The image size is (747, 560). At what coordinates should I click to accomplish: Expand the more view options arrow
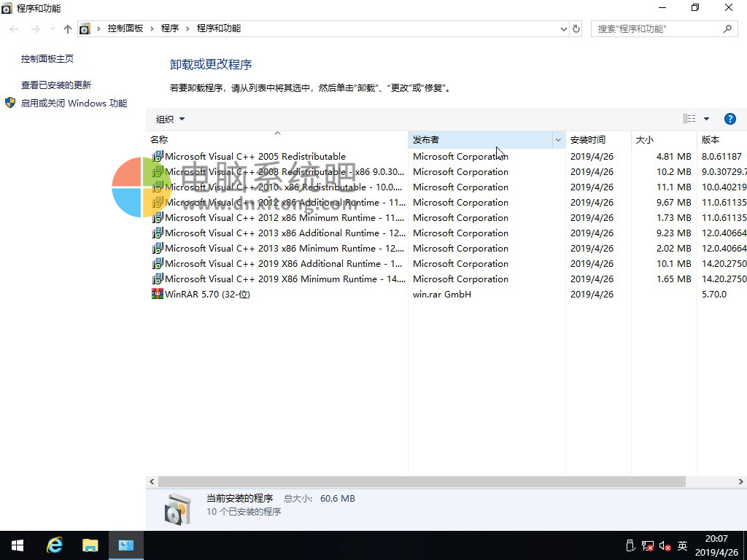(x=706, y=119)
